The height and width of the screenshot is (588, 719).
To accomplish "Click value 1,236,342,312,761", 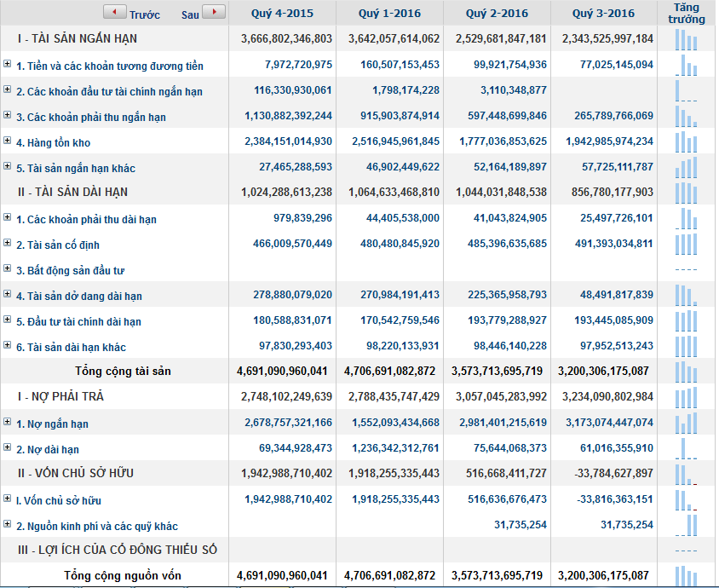I will [396, 448].
